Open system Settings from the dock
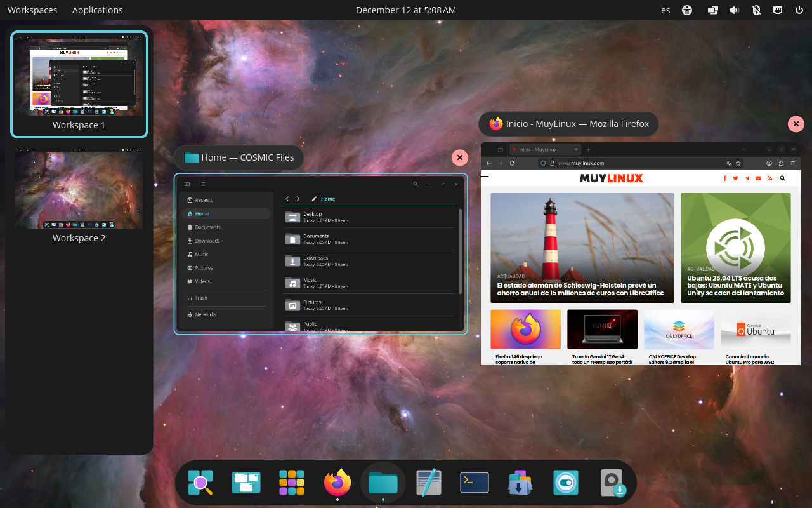812x508 pixels. coord(565,483)
